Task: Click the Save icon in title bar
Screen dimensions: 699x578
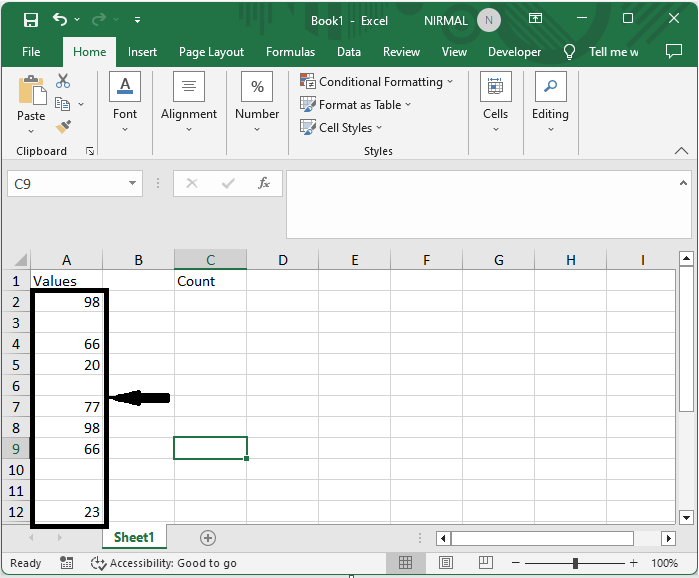Action: pos(31,20)
